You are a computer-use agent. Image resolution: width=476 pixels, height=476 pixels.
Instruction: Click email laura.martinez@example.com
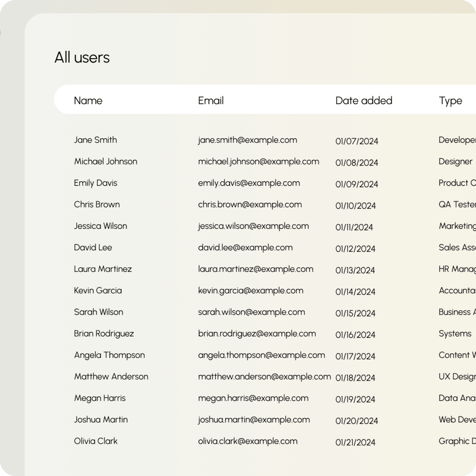click(x=256, y=269)
